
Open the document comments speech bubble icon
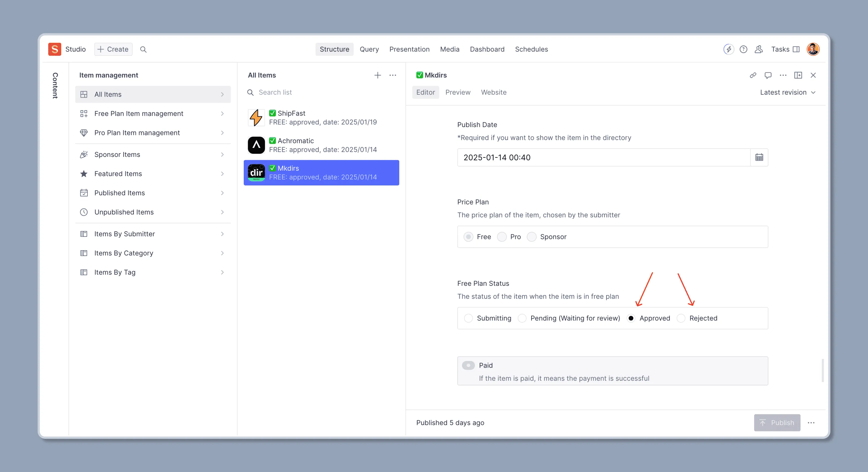tap(768, 75)
